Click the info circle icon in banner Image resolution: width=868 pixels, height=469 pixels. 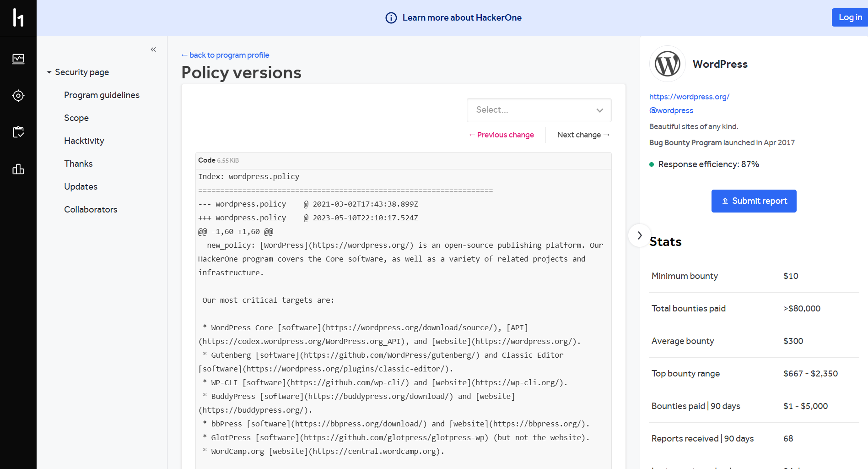tap(391, 18)
